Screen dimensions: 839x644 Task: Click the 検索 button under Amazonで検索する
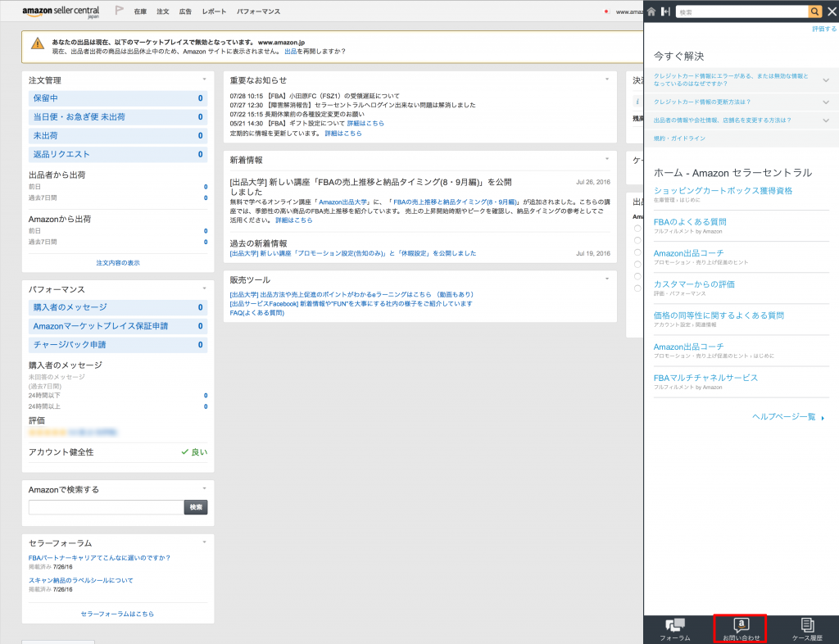pos(196,507)
